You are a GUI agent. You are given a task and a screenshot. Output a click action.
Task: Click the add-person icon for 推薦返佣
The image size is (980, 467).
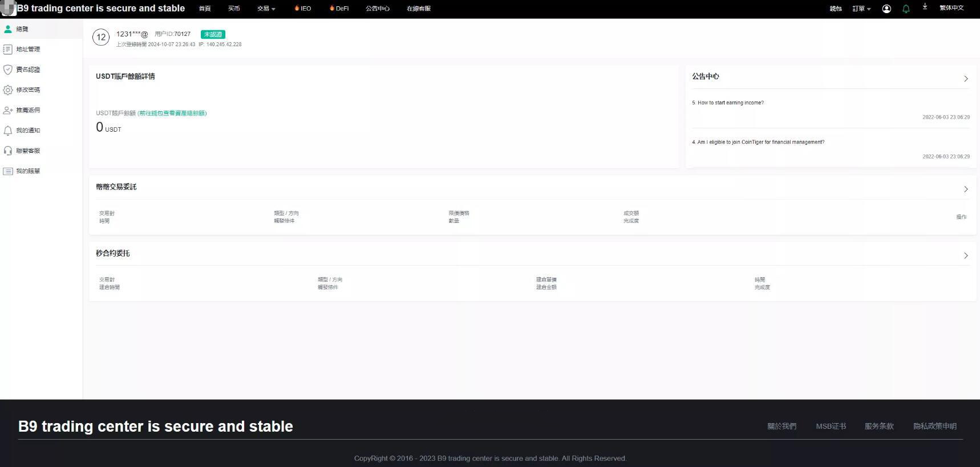click(8, 110)
